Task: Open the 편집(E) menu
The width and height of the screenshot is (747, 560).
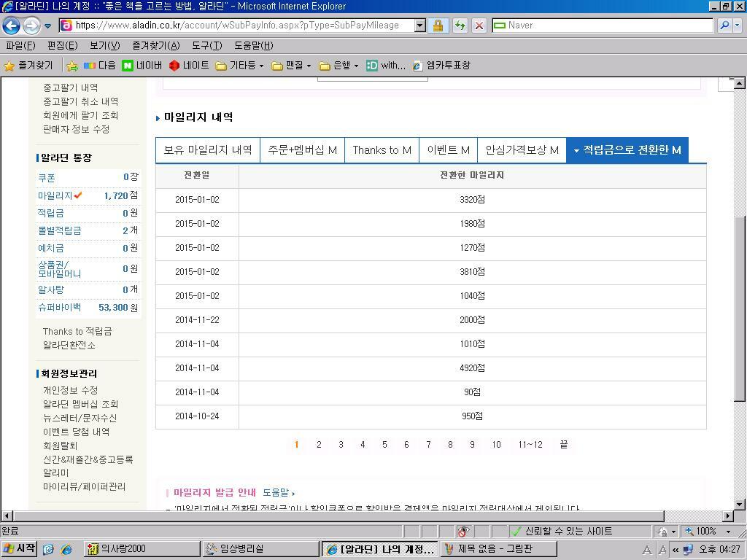Action: [63, 46]
